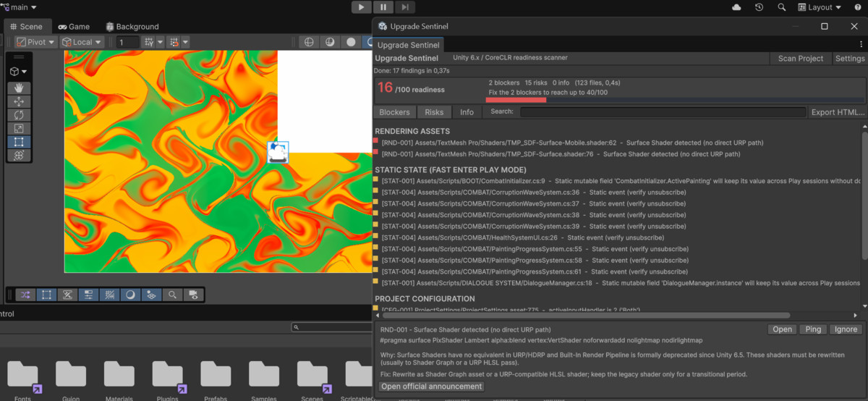Click the global search magnifier icon

[x=781, y=7]
